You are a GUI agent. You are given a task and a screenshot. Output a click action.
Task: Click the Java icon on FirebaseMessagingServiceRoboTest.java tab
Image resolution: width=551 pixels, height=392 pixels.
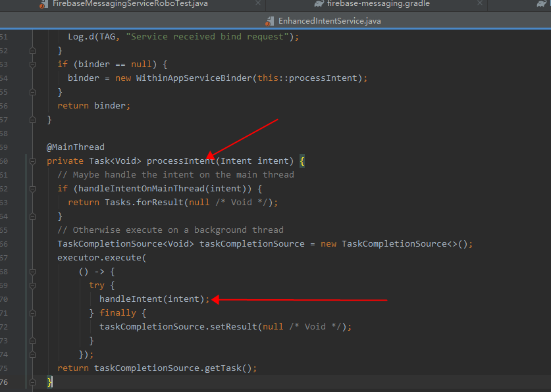coord(43,4)
